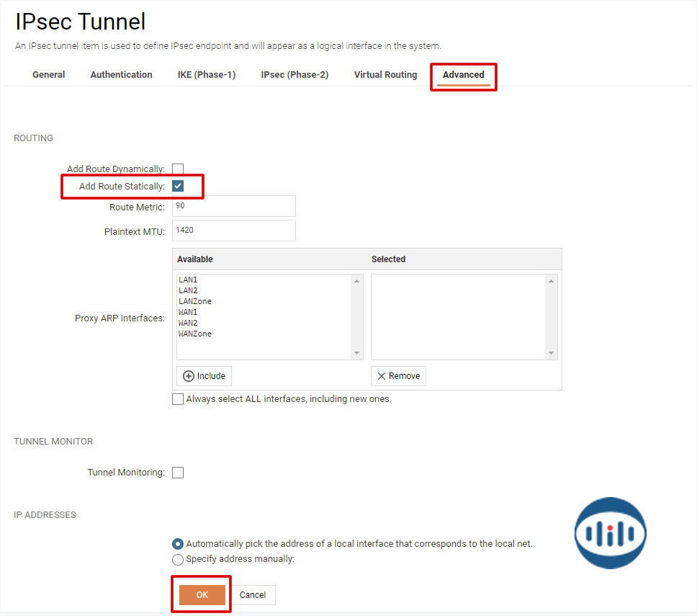Select LAN1 in the Available list

click(188, 280)
